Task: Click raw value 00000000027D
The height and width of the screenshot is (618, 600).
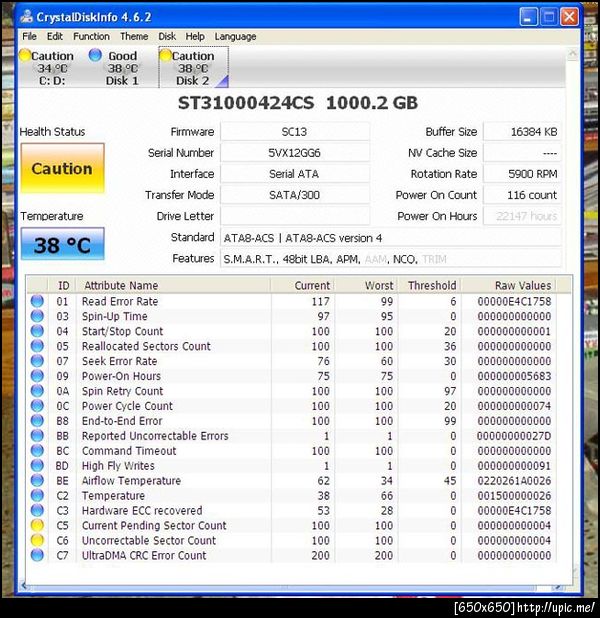Action: 514,436
